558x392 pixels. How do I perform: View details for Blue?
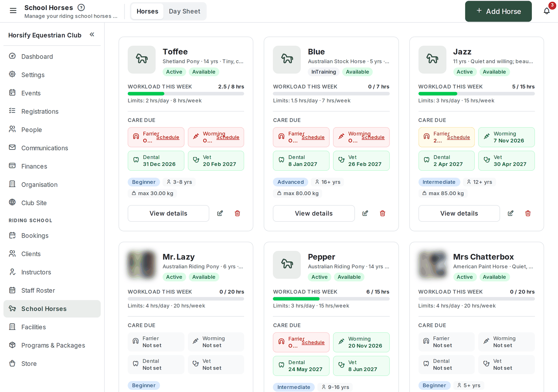point(314,213)
